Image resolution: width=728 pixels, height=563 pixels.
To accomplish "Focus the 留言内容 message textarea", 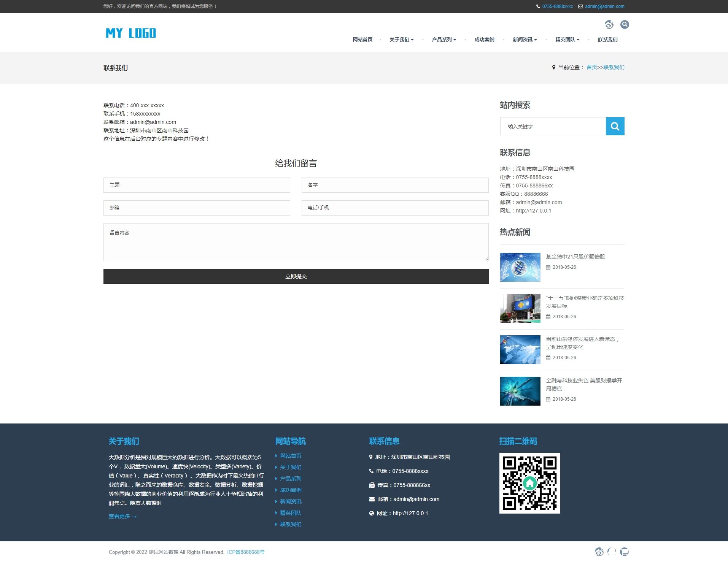I will click(x=296, y=242).
